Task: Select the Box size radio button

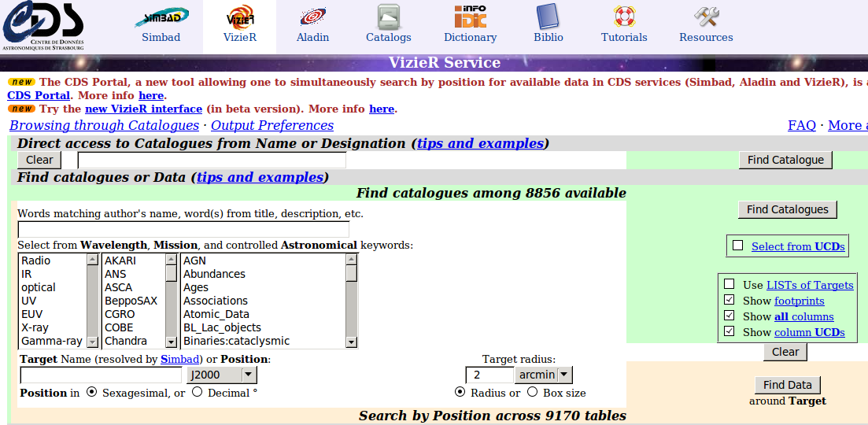Action: [532, 392]
